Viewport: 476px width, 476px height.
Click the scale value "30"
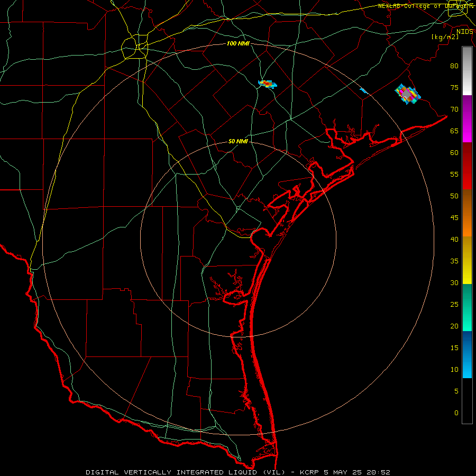point(454,282)
